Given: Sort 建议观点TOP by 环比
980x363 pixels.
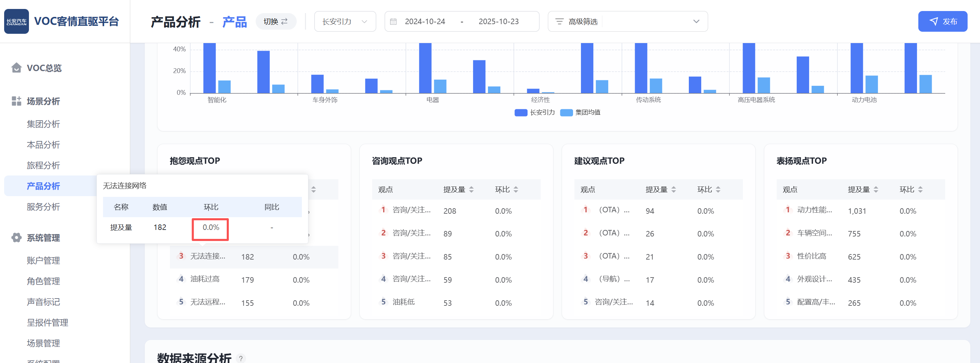Looking at the screenshot, I should coord(718,190).
